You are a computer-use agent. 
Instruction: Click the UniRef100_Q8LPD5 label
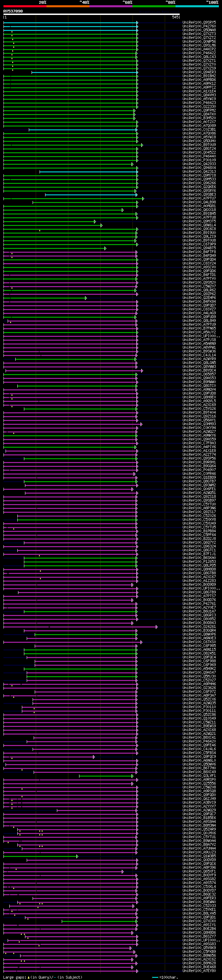click(199, 566)
